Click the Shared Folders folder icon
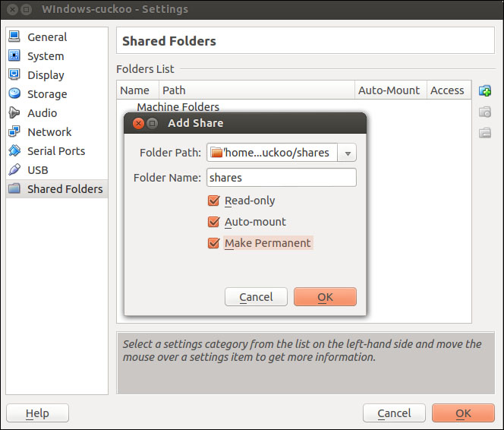The height and width of the screenshot is (430, 504). click(14, 188)
